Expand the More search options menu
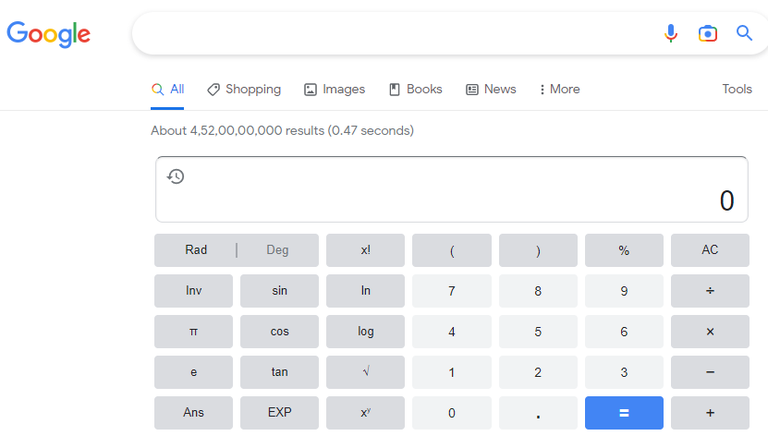The height and width of the screenshot is (448, 768). pos(559,89)
